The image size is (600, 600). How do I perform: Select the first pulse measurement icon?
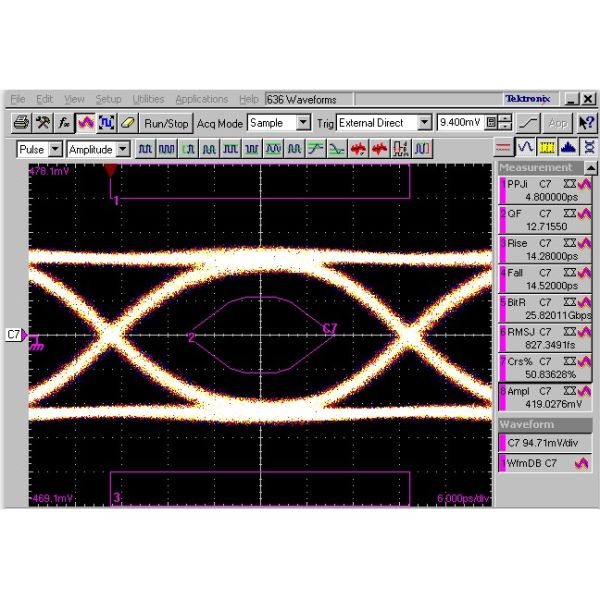tap(145, 149)
